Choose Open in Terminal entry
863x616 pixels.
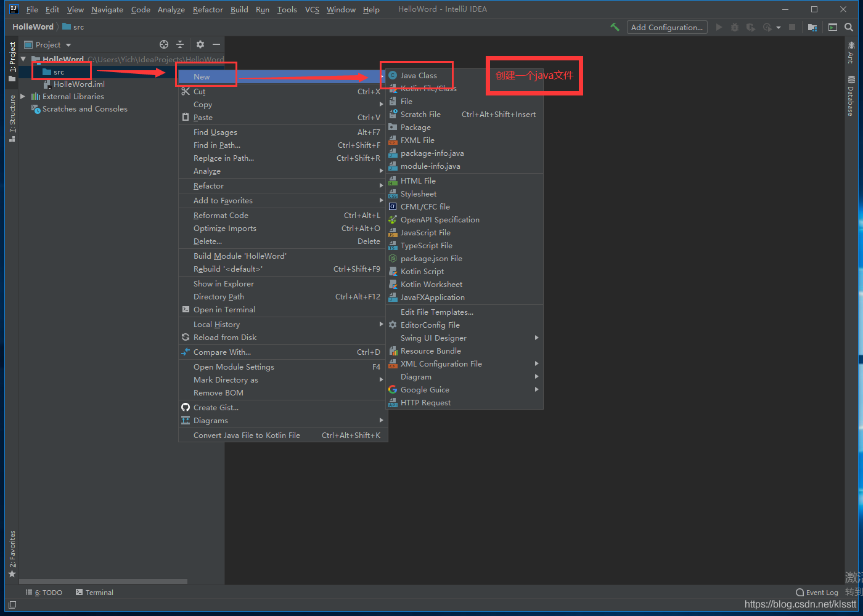282,309
